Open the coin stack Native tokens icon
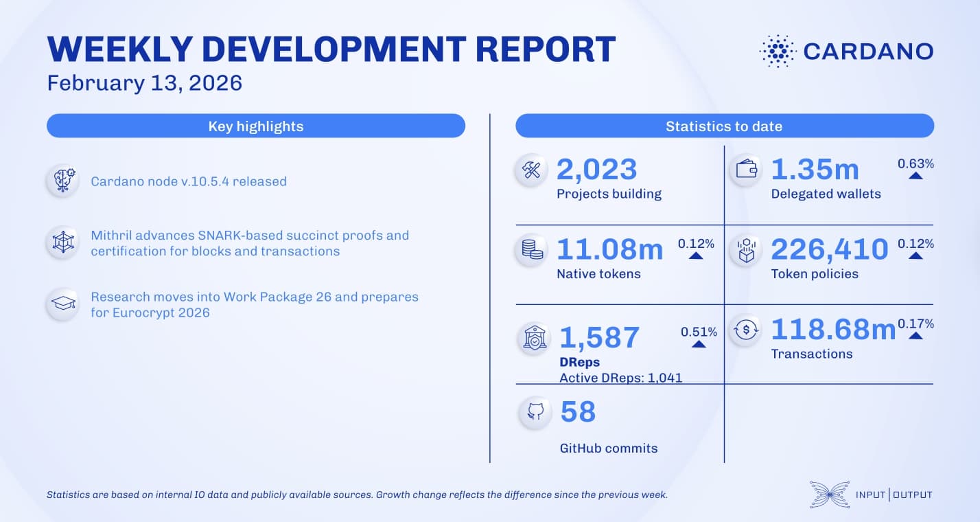The width and height of the screenshot is (980, 522). click(530, 250)
